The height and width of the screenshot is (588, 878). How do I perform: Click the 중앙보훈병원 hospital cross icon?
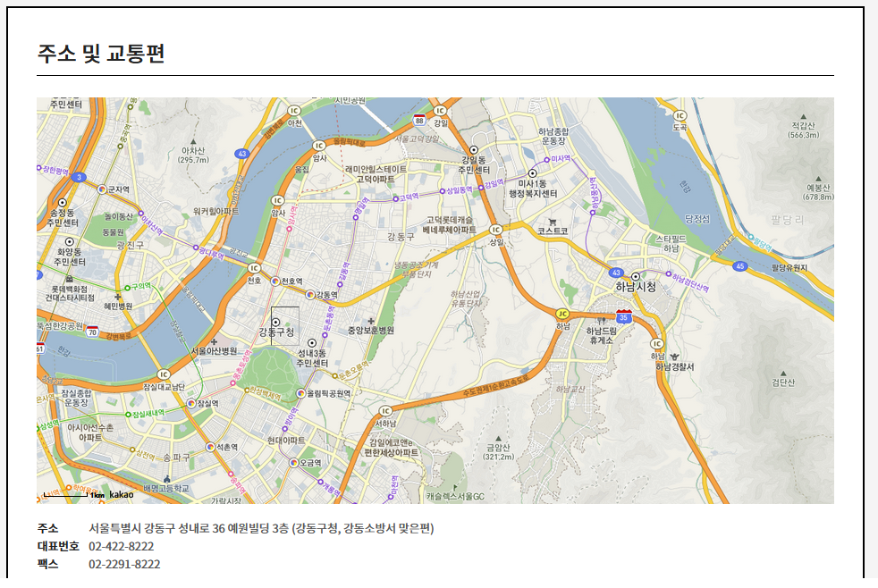pos(371,321)
